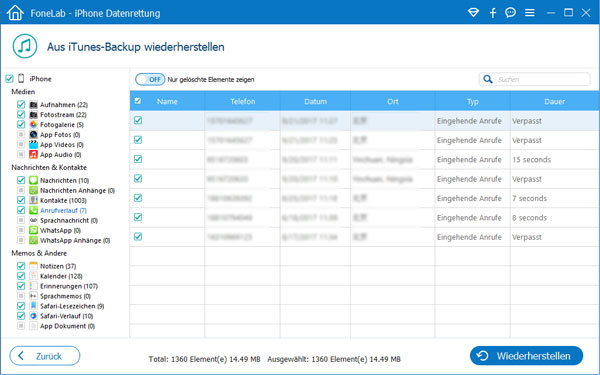Screen dimensions: 600x375
Task: Click the Safari-Verlauf icon
Action: (x=34, y=316)
